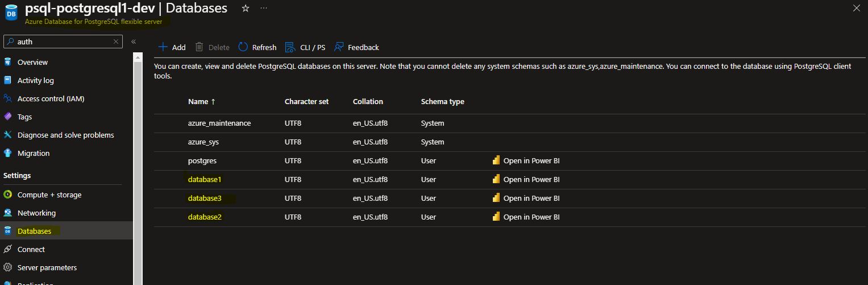Screen dimensions: 868x285
Task: Click the sidebar vertical scrollbar
Action: pyautogui.click(x=138, y=171)
